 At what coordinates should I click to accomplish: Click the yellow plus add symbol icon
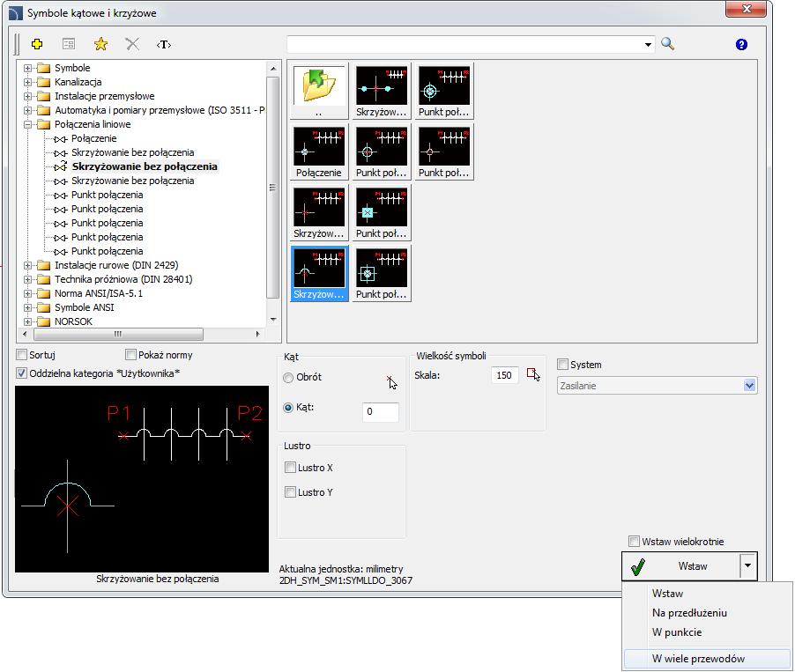pyautogui.click(x=36, y=44)
